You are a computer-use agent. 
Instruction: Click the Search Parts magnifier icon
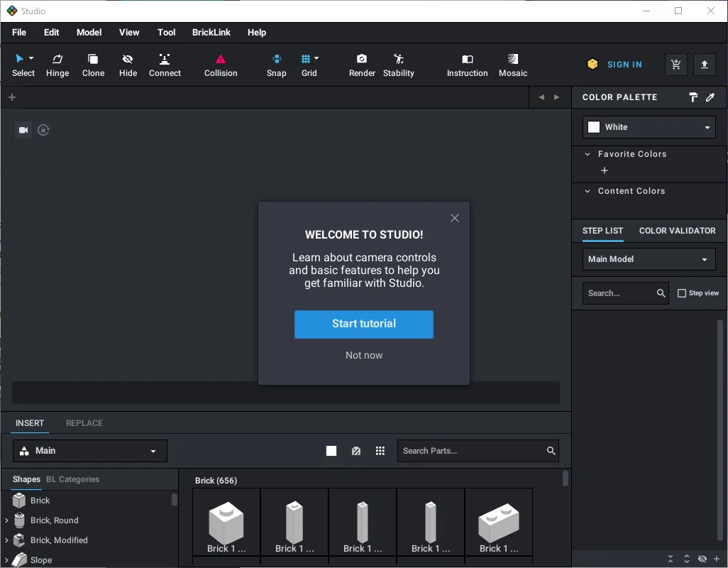click(551, 451)
